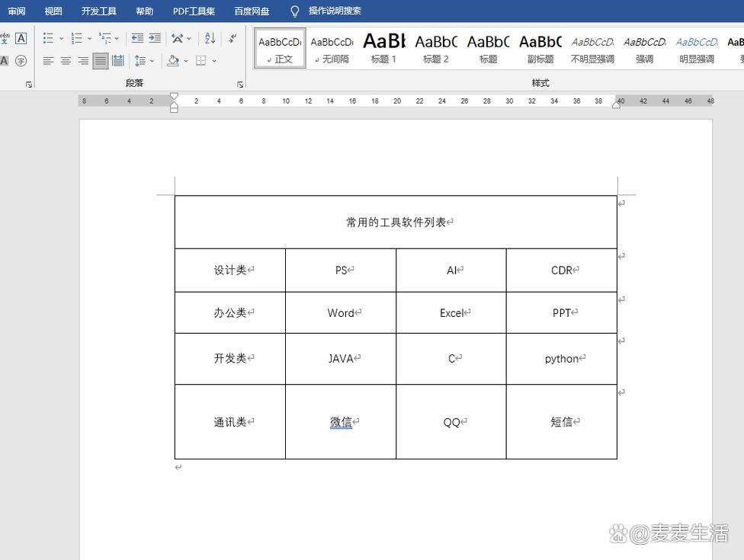This screenshot has height=560, width=744.
Task: Open the 审阅 ribbon tab
Action: pos(17,11)
